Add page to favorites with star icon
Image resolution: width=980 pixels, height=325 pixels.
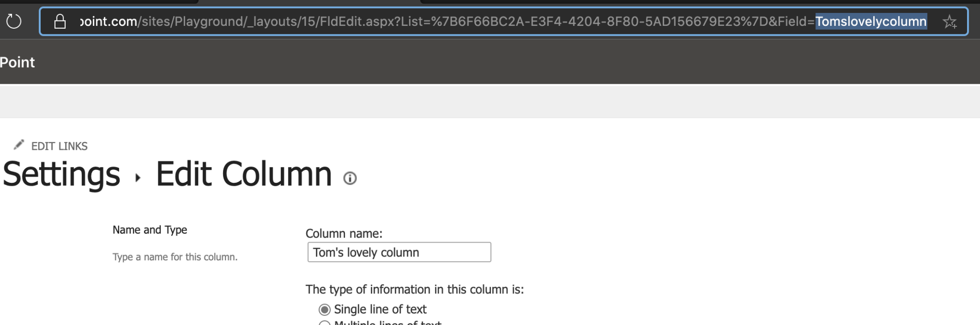click(949, 22)
